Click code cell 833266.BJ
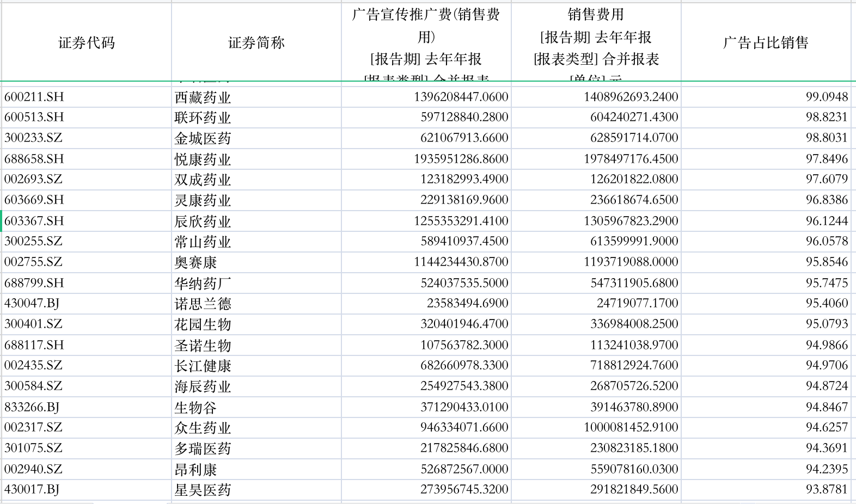 point(87,407)
